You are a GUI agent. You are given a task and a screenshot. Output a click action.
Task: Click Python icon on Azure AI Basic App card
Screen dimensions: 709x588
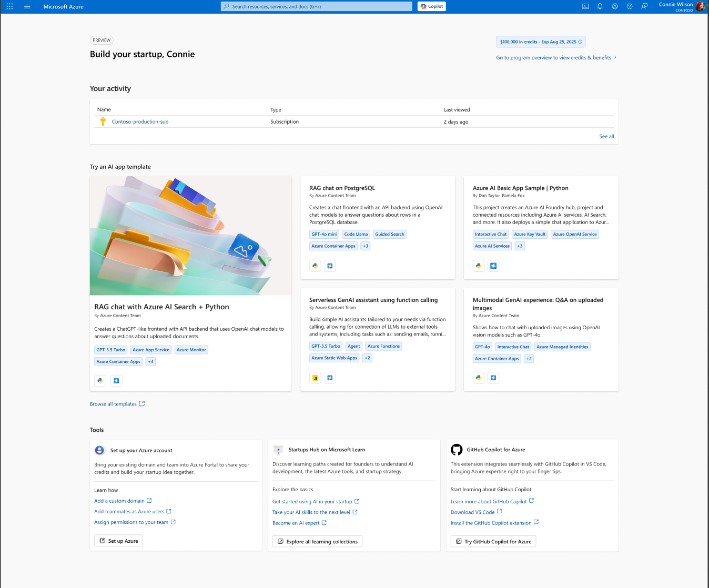(479, 266)
